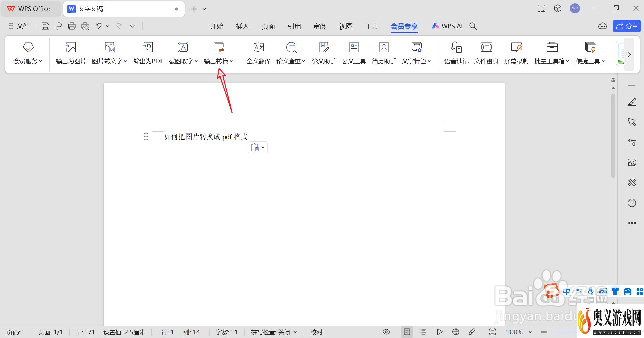
Task: Click the selection arrow in right sidebar
Action: click(x=632, y=122)
